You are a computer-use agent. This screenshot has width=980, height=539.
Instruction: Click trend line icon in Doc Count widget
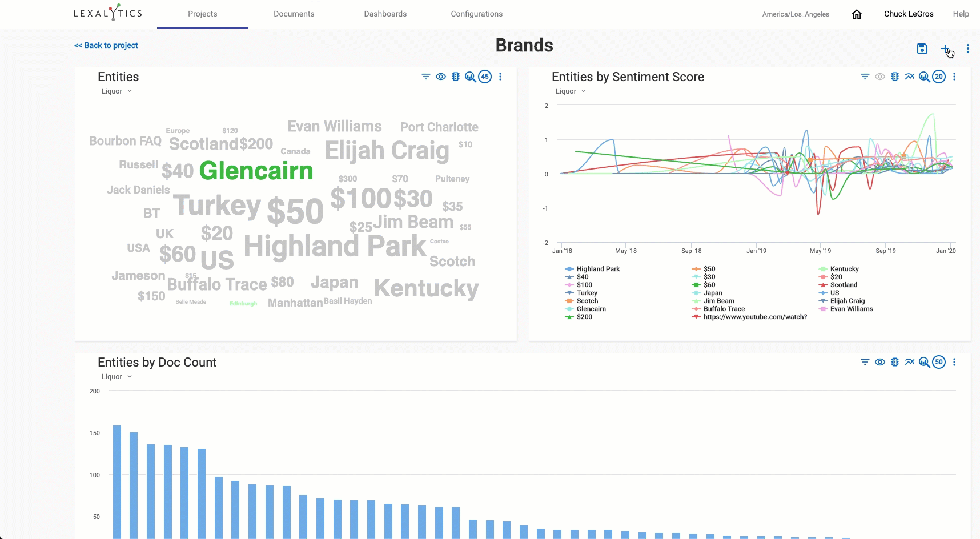coord(910,362)
